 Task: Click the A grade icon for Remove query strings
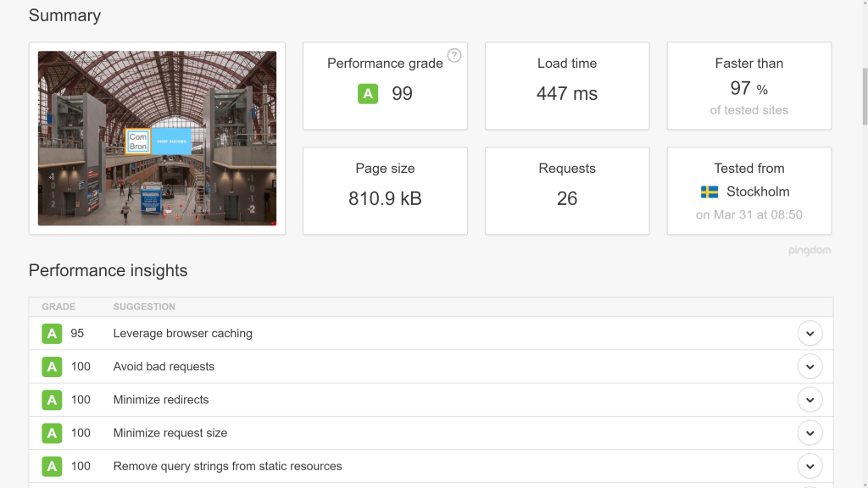pos(52,467)
